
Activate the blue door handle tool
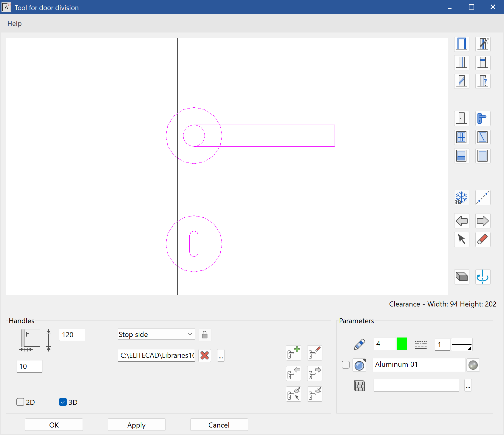tap(483, 119)
